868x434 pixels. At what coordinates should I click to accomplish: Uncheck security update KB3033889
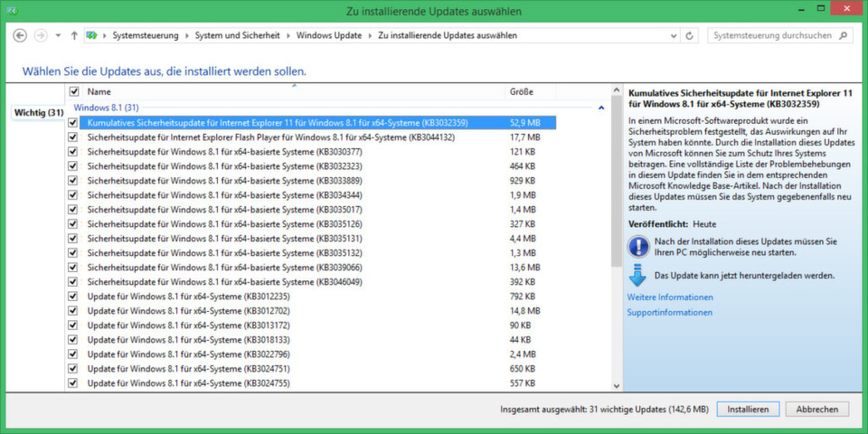[x=72, y=180]
